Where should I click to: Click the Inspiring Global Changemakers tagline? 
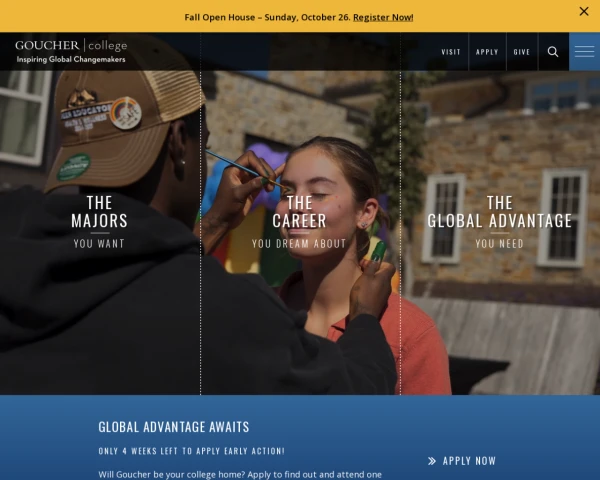pos(71,59)
